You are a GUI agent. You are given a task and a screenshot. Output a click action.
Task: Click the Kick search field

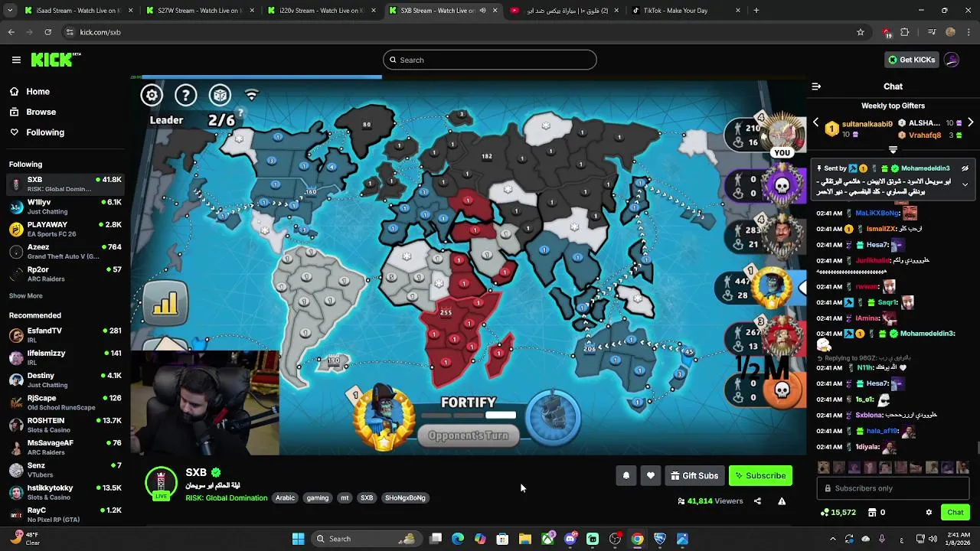[x=490, y=60]
